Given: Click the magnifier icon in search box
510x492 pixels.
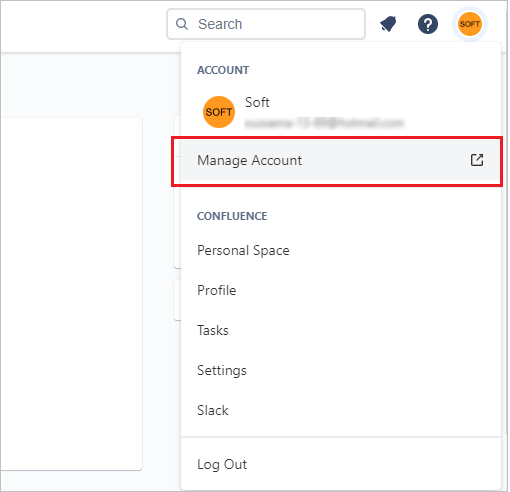Looking at the screenshot, I should click(x=182, y=24).
